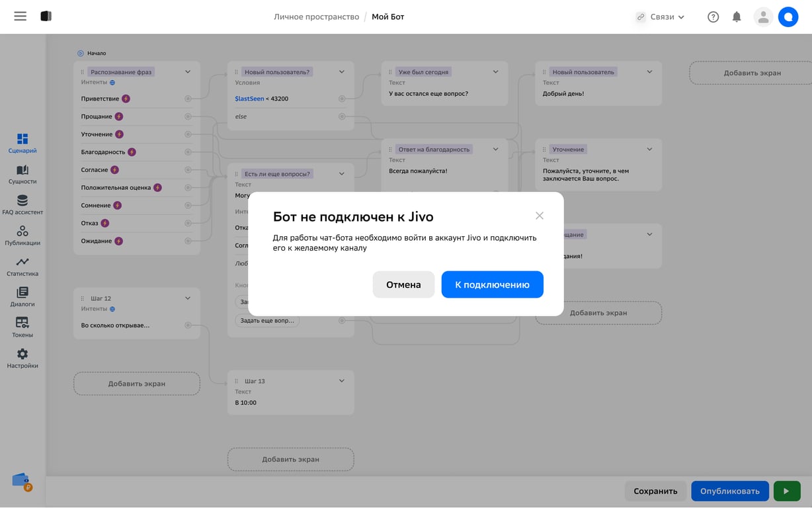Open the Токены sidebar section

coord(22,328)
